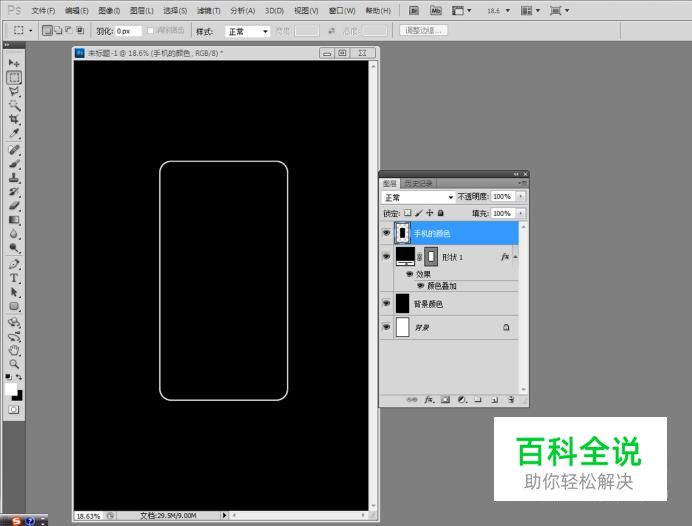This screenshot has width=692, height=526.
Task: Reset default foreground and background colors
Action: [8, 377]
